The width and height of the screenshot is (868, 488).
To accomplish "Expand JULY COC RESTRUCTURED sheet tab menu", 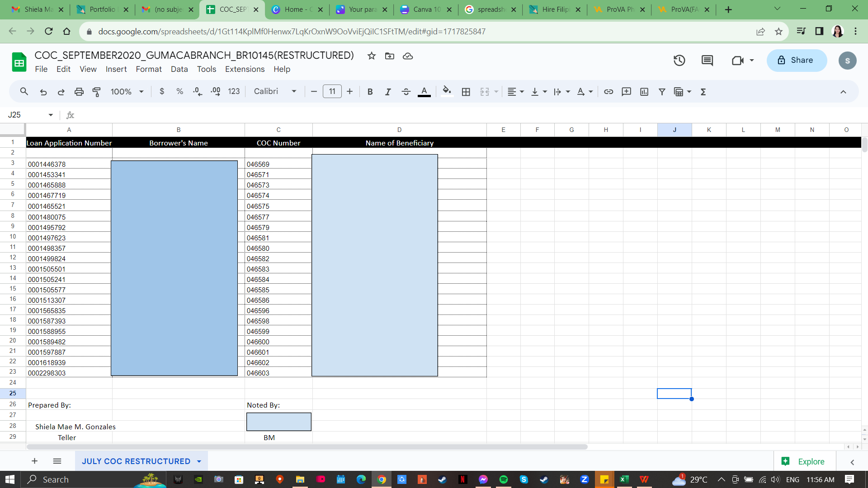I will click(x=199, y=461).
